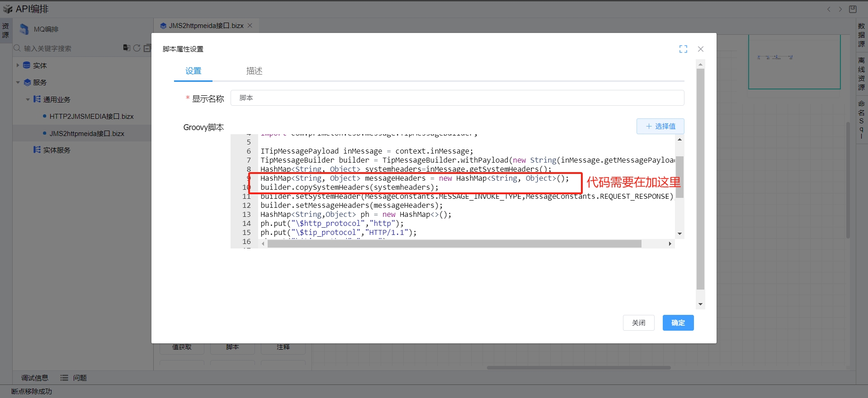The width and height of the screenshot is (868, 398).
Task: Collapse the 服务 tree node
Action: (18, 82)
